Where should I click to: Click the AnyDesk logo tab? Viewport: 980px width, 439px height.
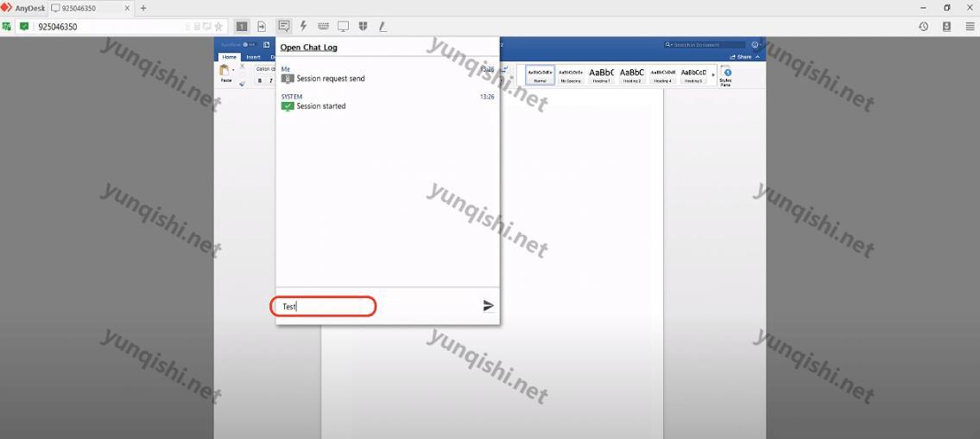point(24,8)
